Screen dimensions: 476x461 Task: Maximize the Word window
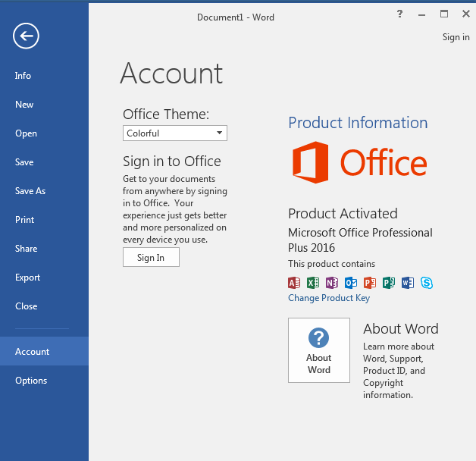coord(444,14)
